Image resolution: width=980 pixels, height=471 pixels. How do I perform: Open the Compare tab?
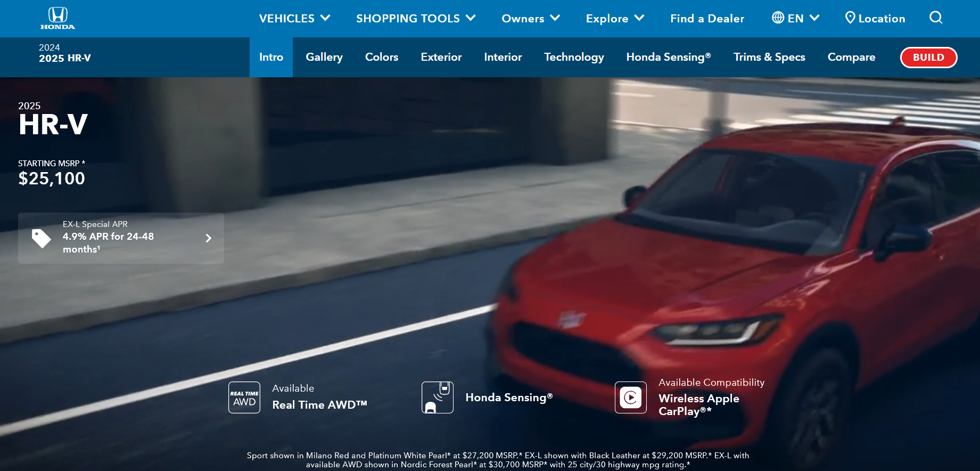(x=851, y=57)
